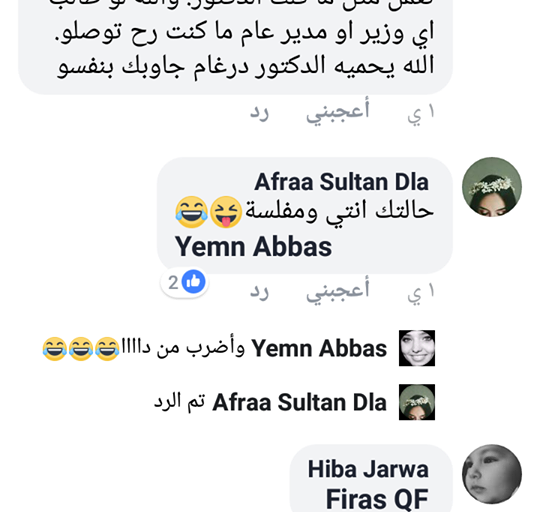540x512 pixels.
Task: Open the Yemn Abbas name in the reply
Action: click(x=319, y=348)
